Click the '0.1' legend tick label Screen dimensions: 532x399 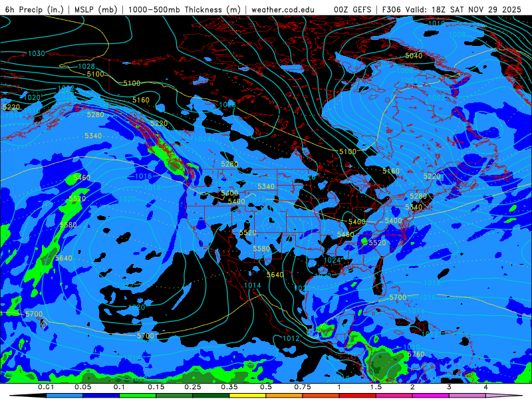pyautogui.click(x=120, y=387)
